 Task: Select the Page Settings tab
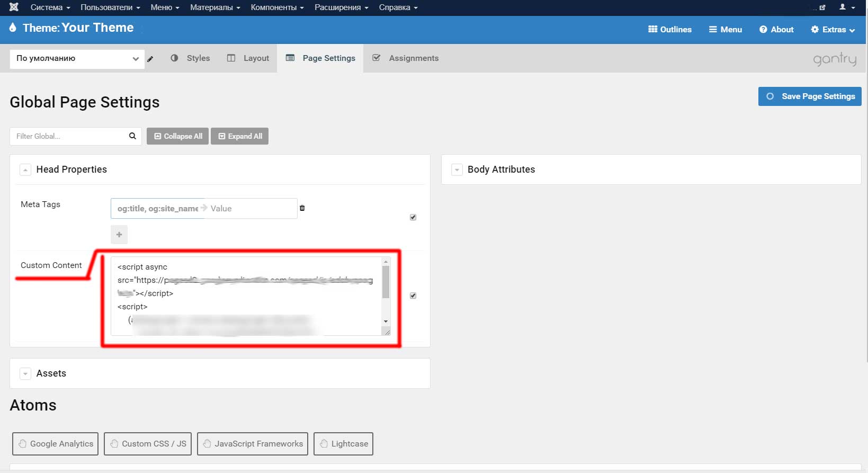coord(320,58)
